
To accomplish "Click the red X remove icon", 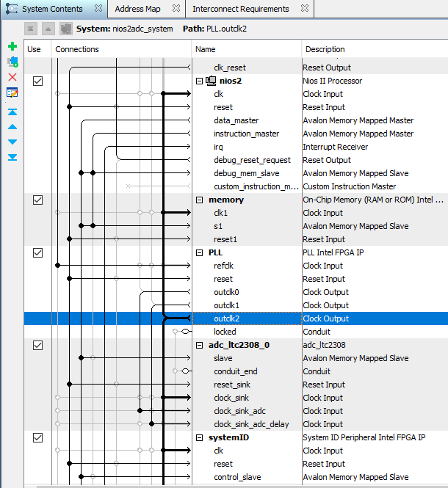I will point(12,77).
